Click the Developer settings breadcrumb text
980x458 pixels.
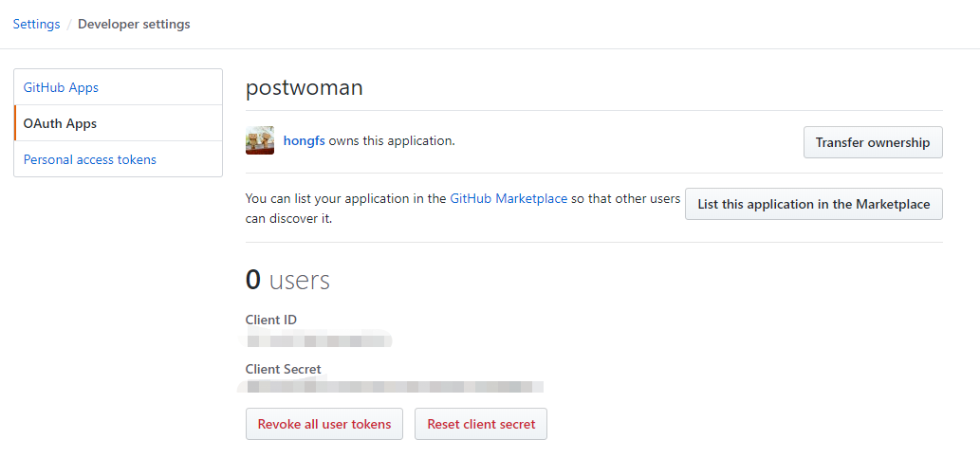click(x=134, y=25)
